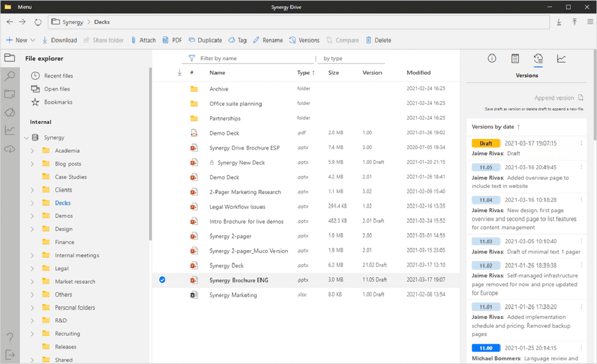Viewport: 597px width, 364px height.
Task: Click the logout icon at sidebar bottom
Action: [10, 355]
